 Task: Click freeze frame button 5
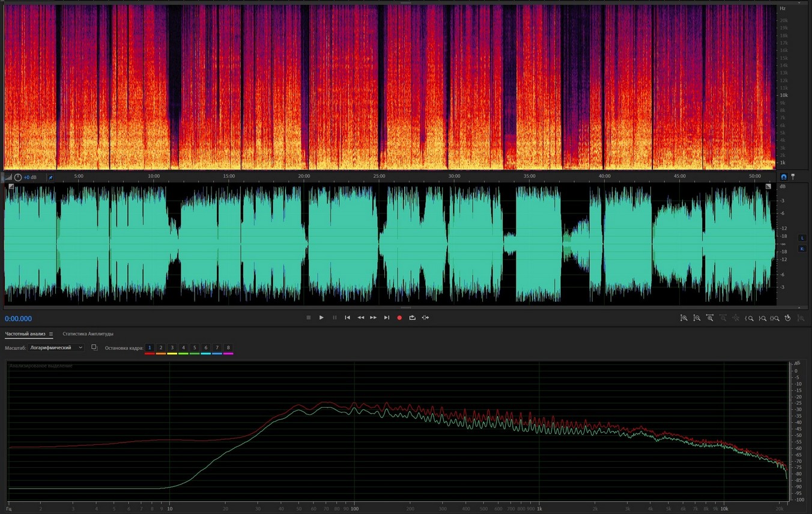[x=195, y=347]
